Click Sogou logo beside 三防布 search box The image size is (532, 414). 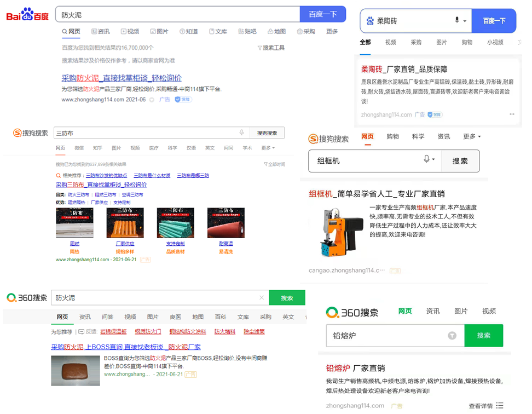coord(30,133)
